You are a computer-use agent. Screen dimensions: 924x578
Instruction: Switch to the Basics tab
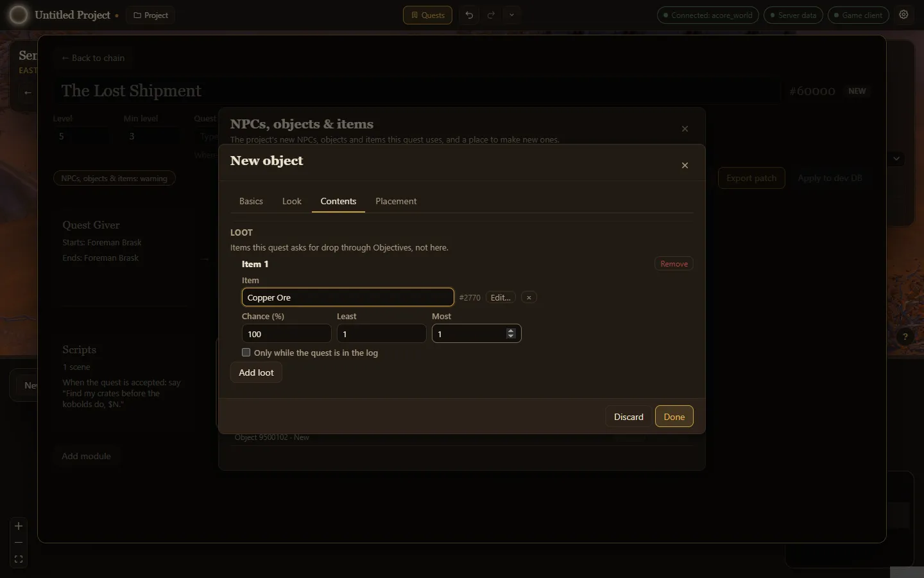coord(251,201)
